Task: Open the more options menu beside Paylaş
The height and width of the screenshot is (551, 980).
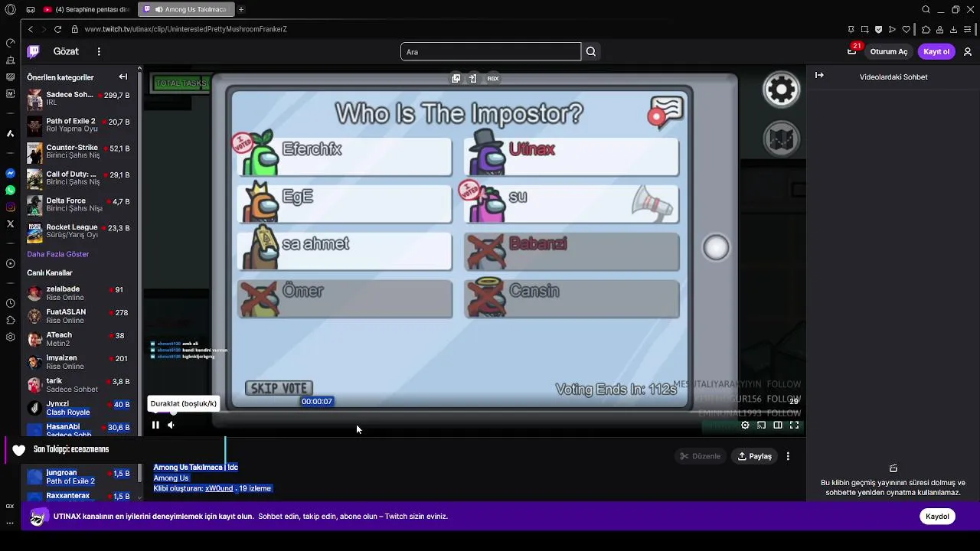Action: (x=788, y=456)
